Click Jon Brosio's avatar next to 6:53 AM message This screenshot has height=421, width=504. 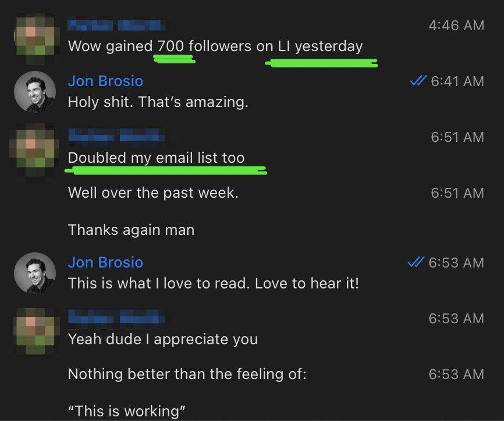pos(35,273)
